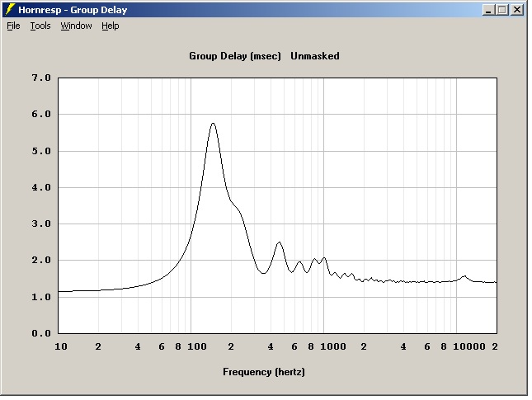Maximize the Group Delay window

click(501, 10)
